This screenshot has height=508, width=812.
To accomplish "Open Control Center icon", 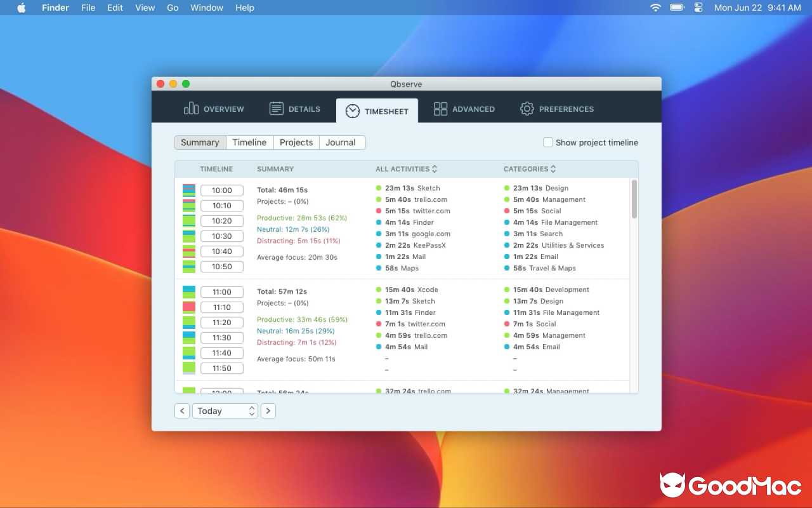I will 699,8.
